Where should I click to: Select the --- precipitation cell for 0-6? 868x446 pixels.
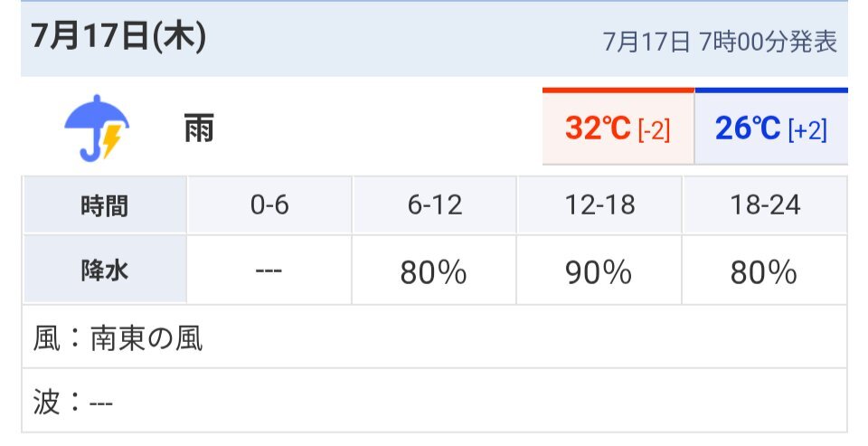pos(269,270)
